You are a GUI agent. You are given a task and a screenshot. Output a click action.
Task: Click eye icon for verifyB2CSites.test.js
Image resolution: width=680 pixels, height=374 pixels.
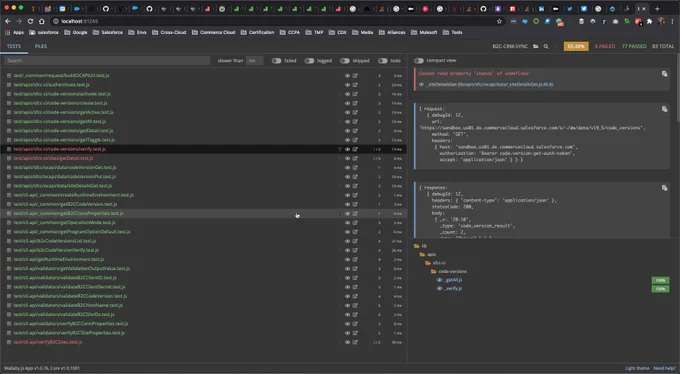[347, 342]
